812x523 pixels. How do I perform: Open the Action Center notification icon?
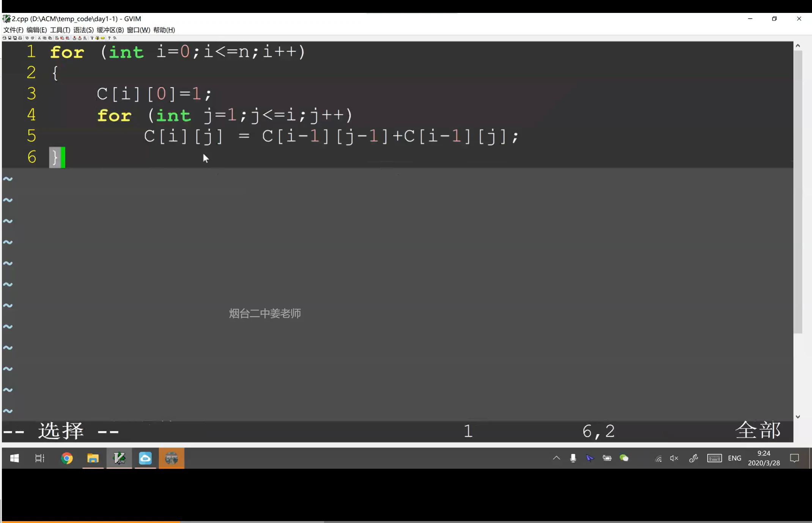point(795,458)
